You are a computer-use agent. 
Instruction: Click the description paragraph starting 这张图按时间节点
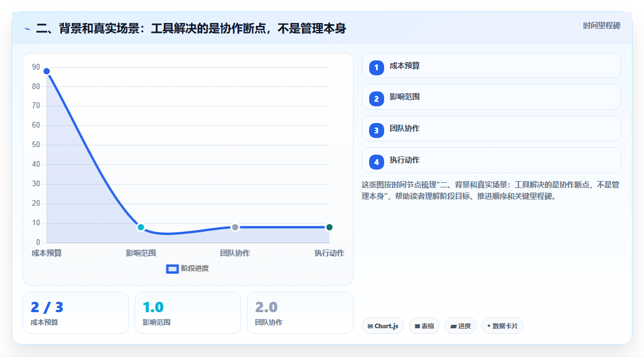(x=490, y=191)
